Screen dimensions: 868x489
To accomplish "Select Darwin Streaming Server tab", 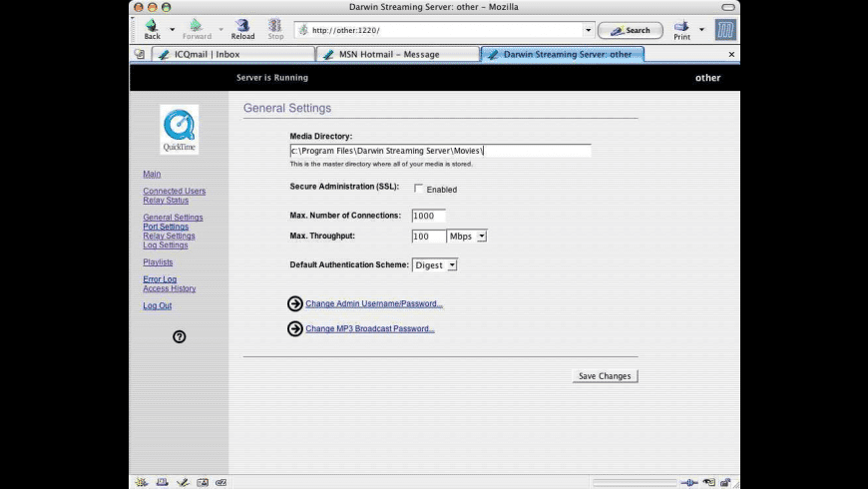I will tap(563, 54).
